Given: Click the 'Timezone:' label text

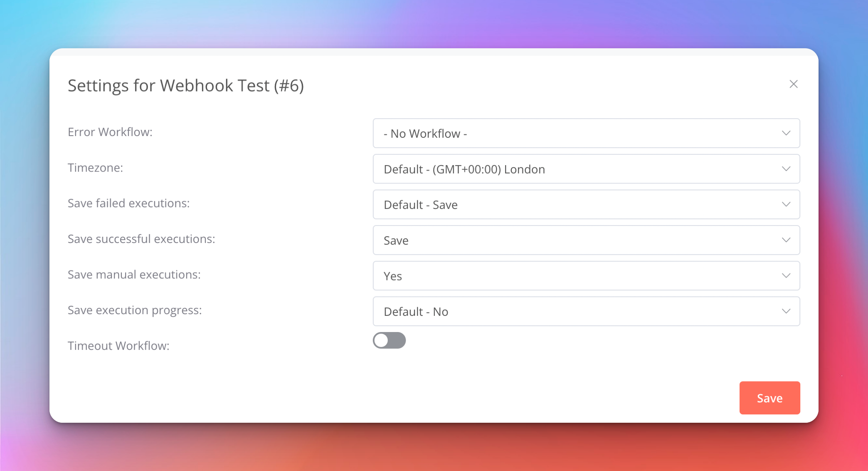Looking at the screenshot, I should tap(95, 168).
